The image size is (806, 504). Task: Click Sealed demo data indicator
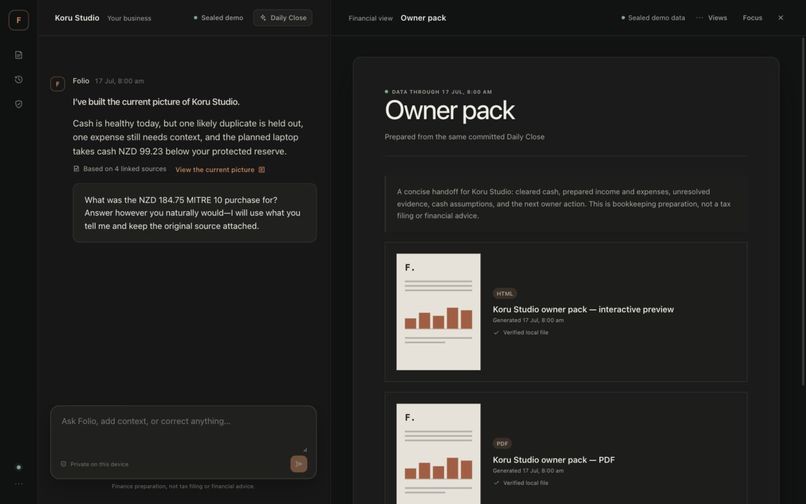pyautogui.click(x=653, y=17)
